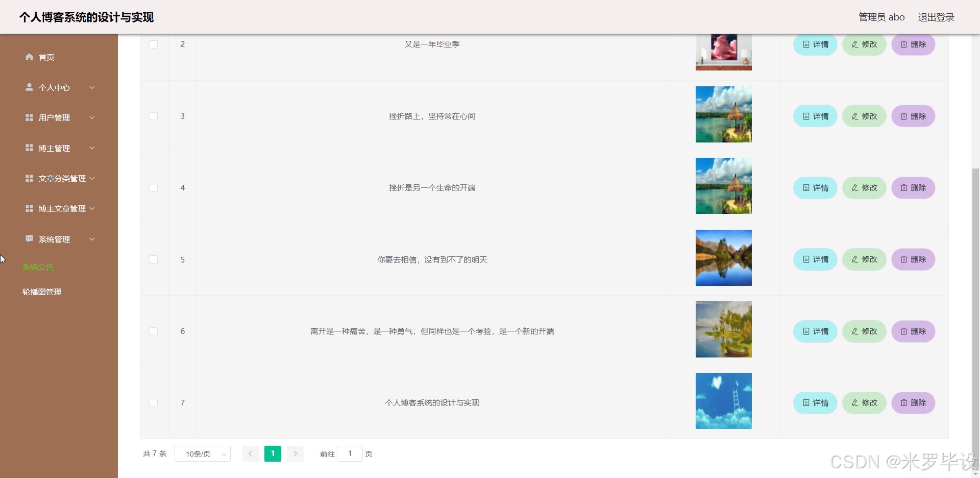Image resolution: width=980 pixels, height=478 pixels.
Task: Tick the checkbox for row 3
Action: (154, 116)
